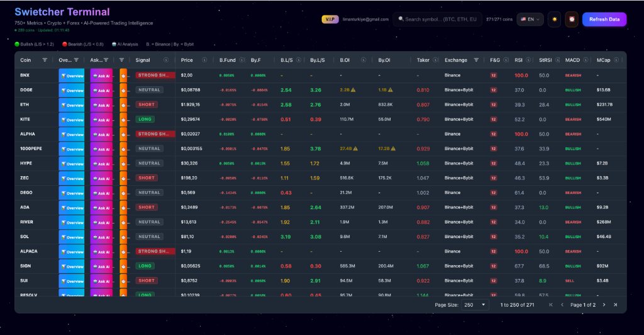Click the ETH price $1.929,15
Screen dimensions: 644x335
coord(190,105)
